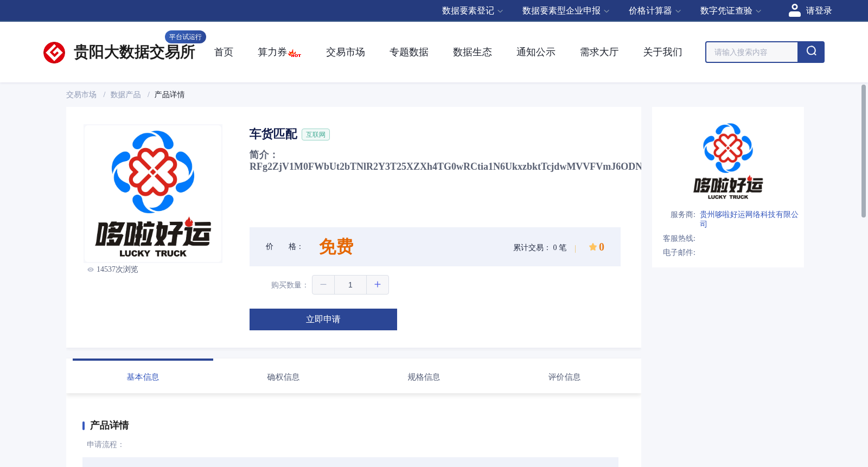Click the user login avatar icon
The width and height of the screenshot is (868, 467).
795,10
